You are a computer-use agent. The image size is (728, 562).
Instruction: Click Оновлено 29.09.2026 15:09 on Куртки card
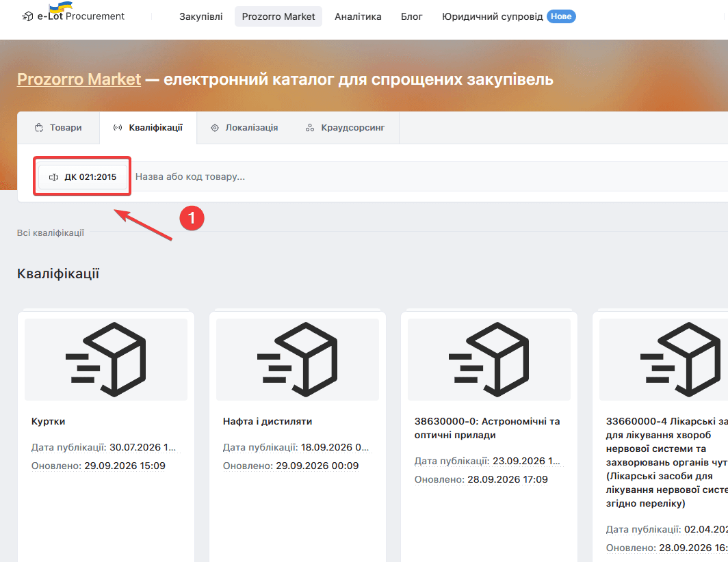click(99, 466)
